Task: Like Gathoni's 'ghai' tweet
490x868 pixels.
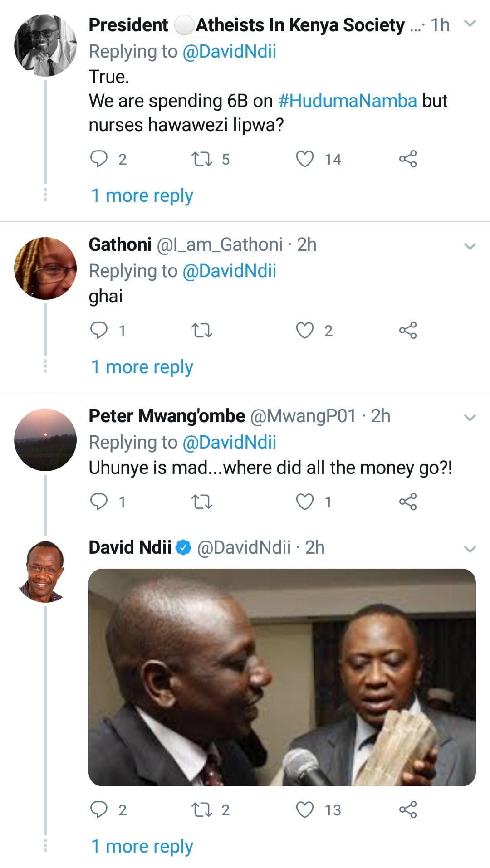Action: pos(305,331)
